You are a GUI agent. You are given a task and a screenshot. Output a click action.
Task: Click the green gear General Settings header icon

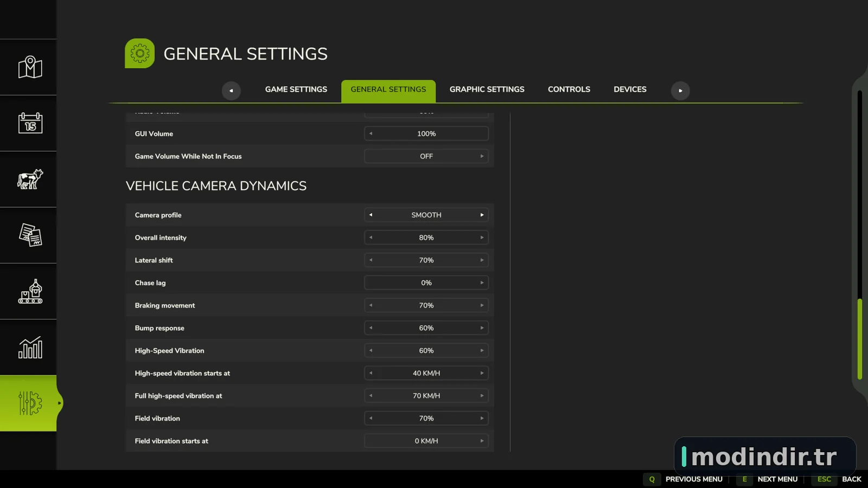point(140,53)
